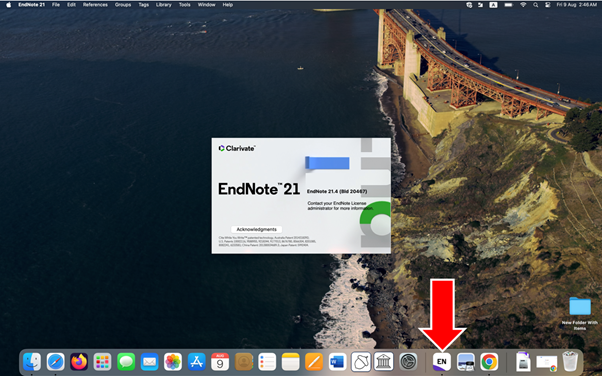Open Photos from the Dock
Image resolution: width=602 pixels, height=376 pixels.
[173, 362]
